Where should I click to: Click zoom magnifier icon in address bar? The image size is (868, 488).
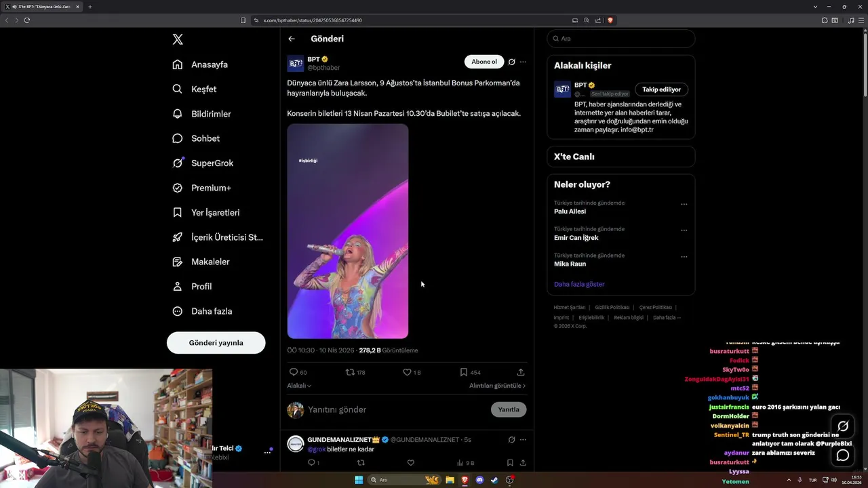pos(587,20)
